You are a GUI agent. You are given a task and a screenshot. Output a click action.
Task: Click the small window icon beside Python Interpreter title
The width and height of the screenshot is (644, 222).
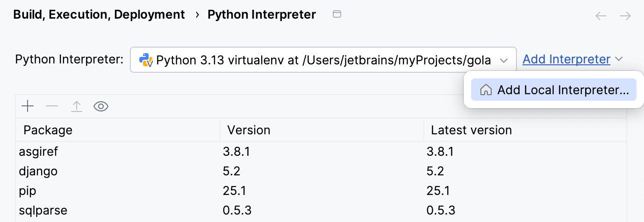(336, 14)
